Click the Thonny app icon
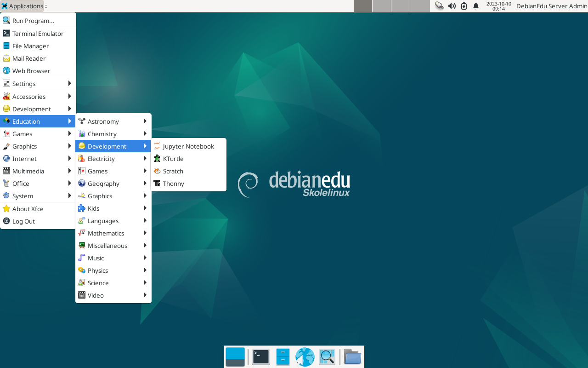 click(157, 184)
